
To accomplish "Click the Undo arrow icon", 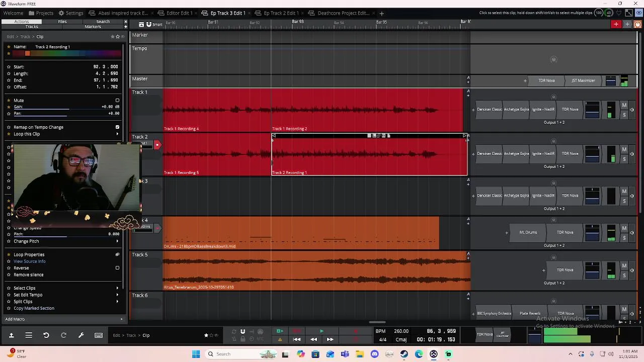I will click(46, 335).
